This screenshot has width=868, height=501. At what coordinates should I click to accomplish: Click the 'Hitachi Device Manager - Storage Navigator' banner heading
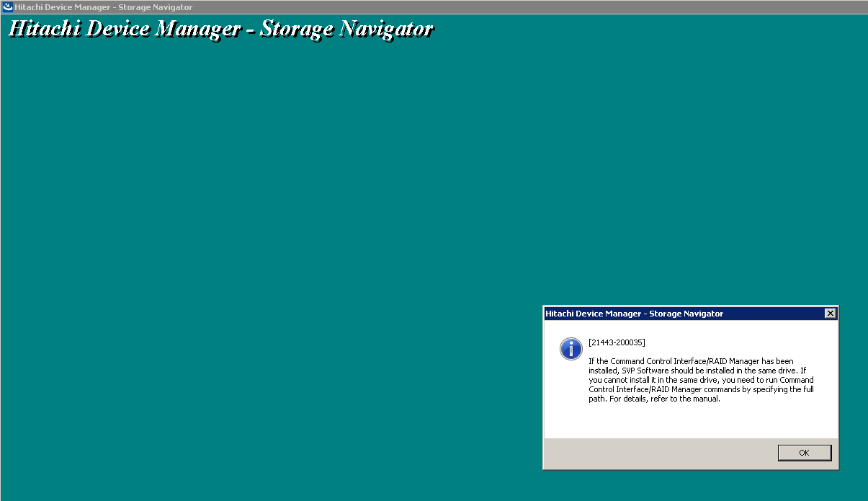click(220, 30)
